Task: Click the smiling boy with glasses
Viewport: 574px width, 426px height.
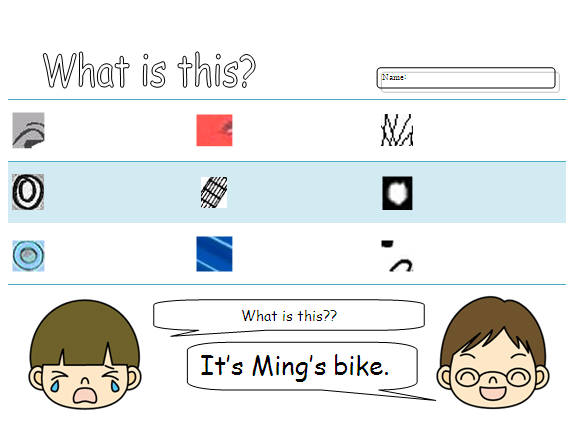Action: tap(493, 352)
